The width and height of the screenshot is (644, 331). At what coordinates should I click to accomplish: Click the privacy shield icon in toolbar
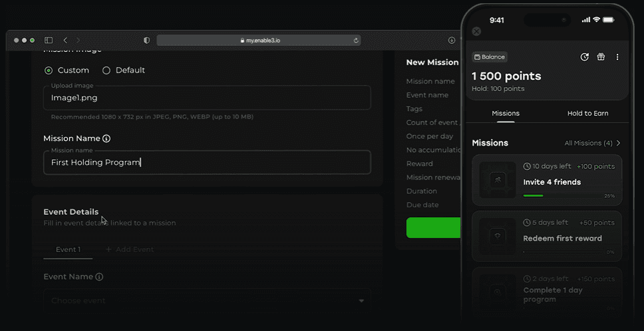pos(146,40)
